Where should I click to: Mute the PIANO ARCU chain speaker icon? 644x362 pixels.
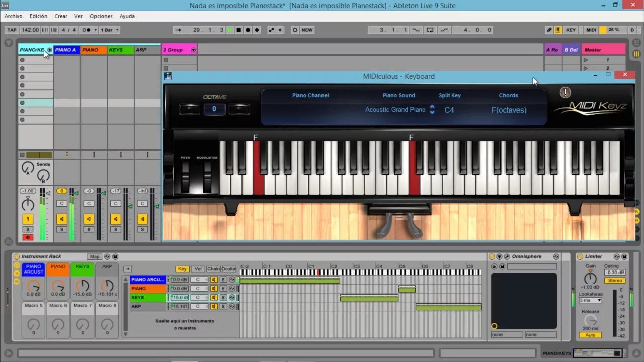214,280
